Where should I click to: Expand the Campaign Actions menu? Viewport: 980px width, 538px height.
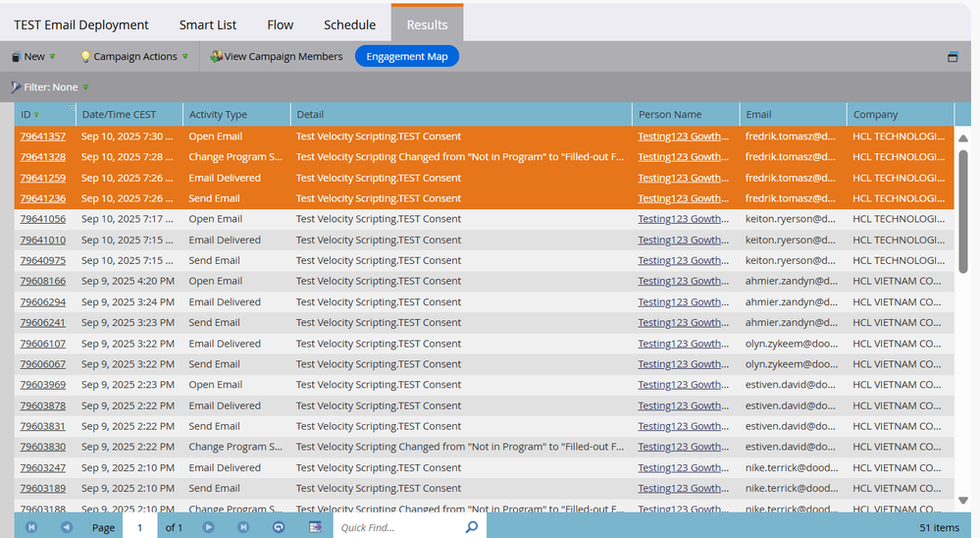[134, 56]
